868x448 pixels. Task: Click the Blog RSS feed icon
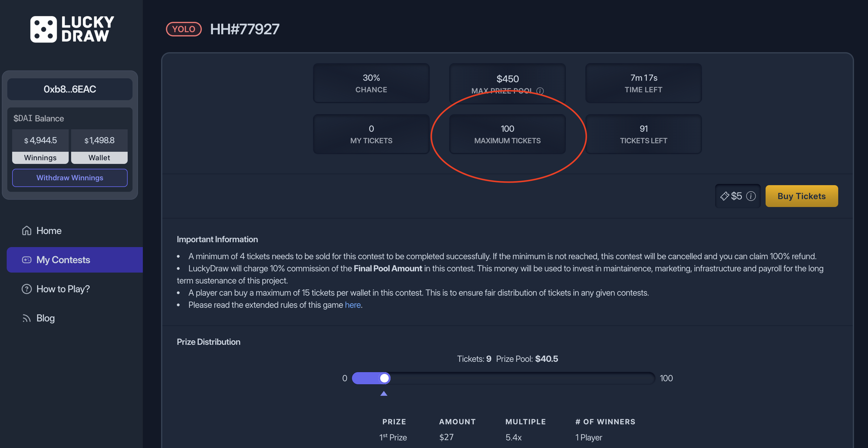pyautogui.click(x=27, y=318)
